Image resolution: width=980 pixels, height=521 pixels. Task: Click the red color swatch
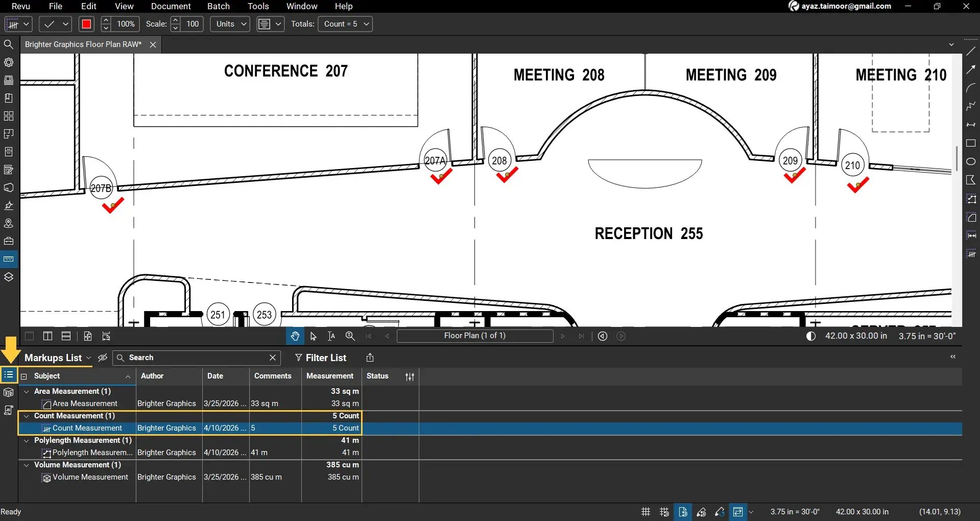[86, 24]
